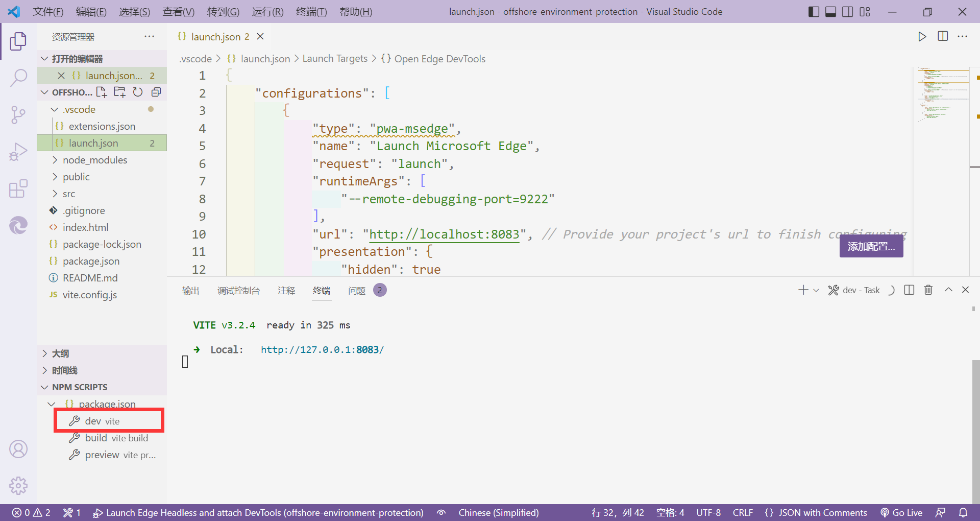
Task: Switch to the 输出 panel tab
Action: click(x=190, y=291)
